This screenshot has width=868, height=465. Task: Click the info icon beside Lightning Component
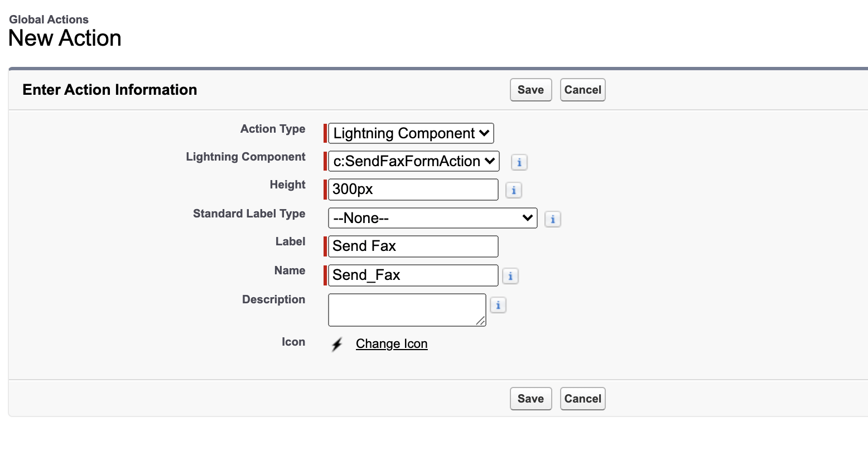(x=519, y=162)
